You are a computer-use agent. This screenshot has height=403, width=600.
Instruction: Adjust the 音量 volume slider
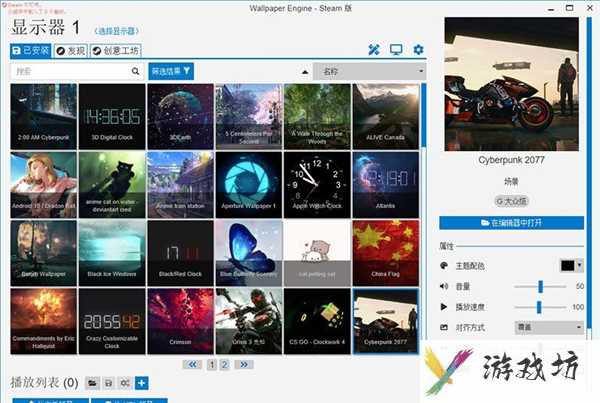click(540, 286)
